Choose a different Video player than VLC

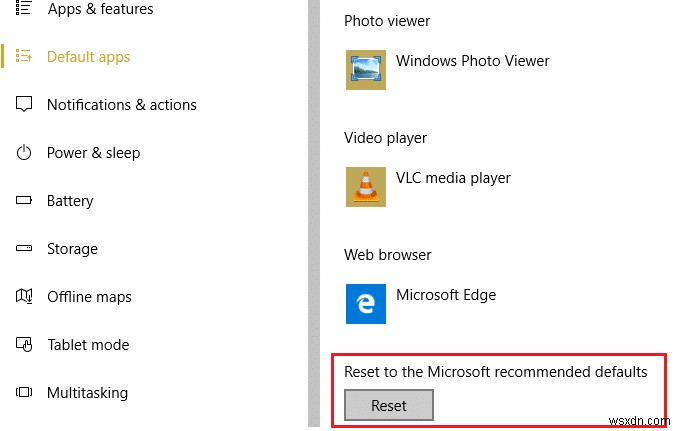pyautogui.click(x=453, y=178)
